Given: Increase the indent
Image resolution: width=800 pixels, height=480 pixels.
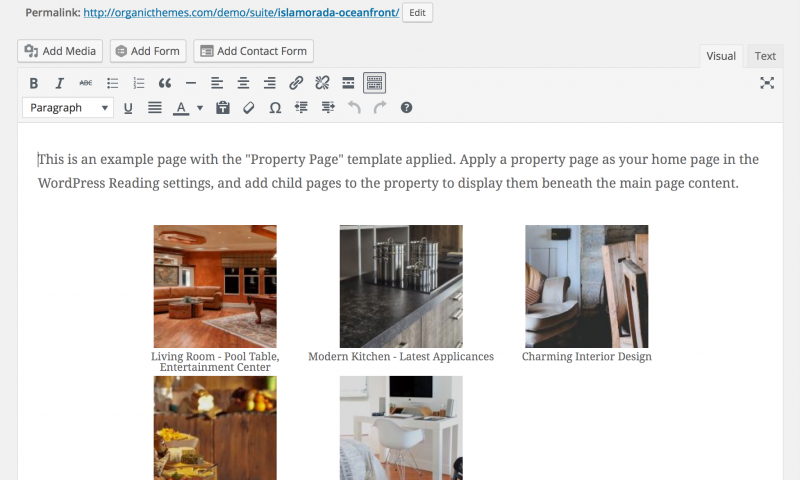Looking at the screenshot, I should (x=328, y=108).
